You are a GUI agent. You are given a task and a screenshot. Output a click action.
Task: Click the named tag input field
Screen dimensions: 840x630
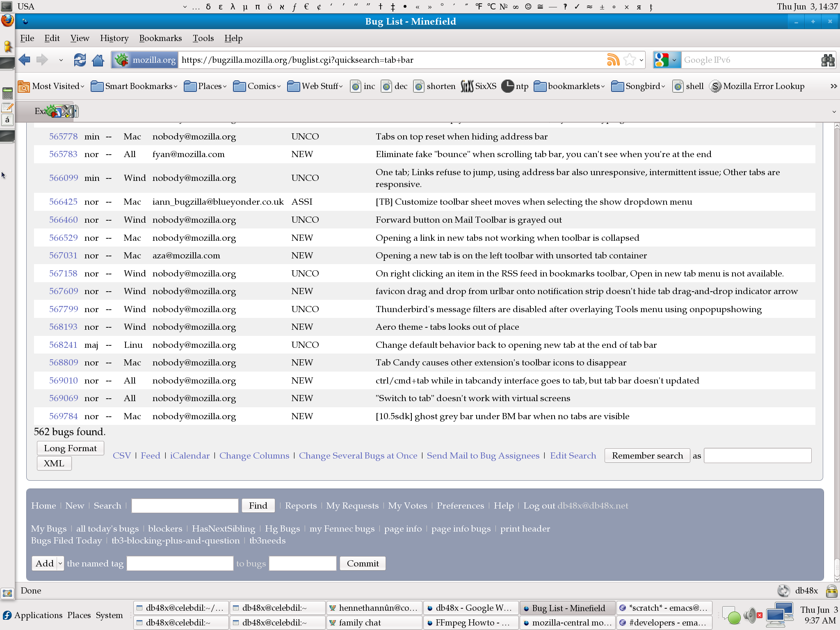[180, 564]
